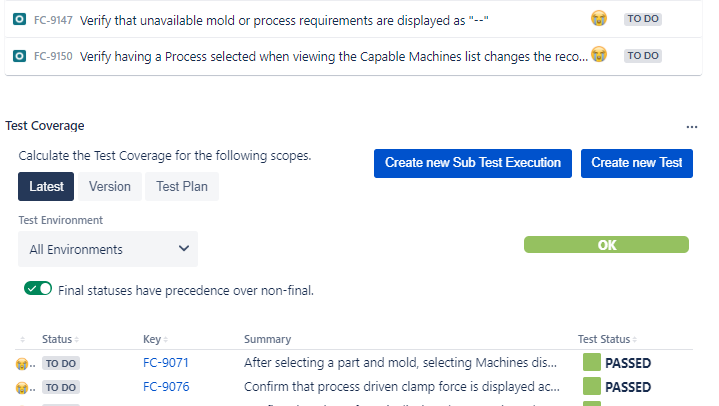Click the crying emoji priority icon on FC-9150
The width and height of the screenshot is (719, 406).
(x=599, y=55)
